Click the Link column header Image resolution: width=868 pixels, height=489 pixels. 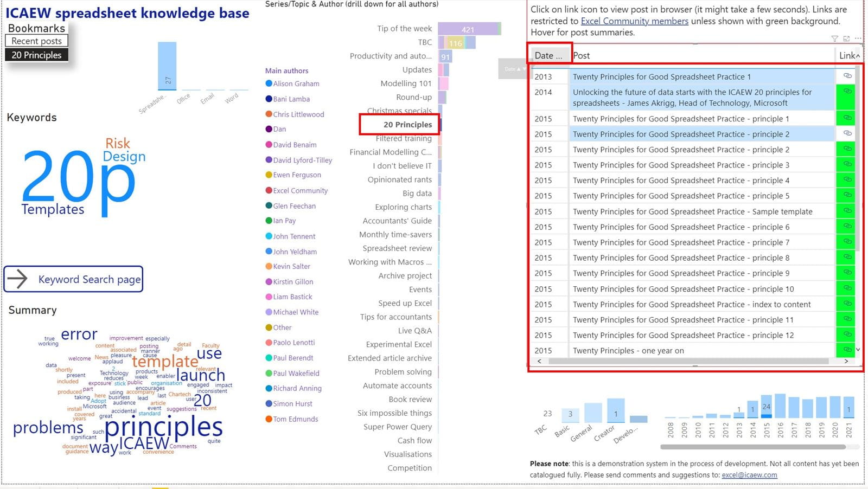(x=847, y=55)
